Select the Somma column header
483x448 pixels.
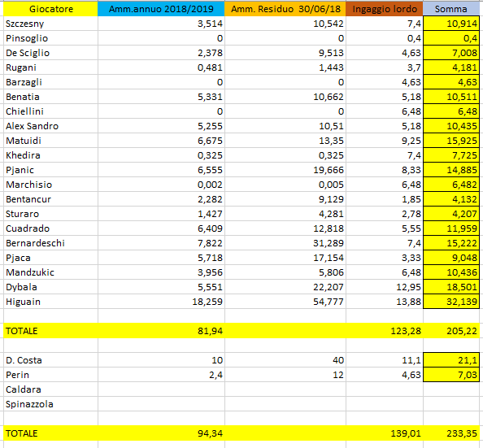pos(451,9)
